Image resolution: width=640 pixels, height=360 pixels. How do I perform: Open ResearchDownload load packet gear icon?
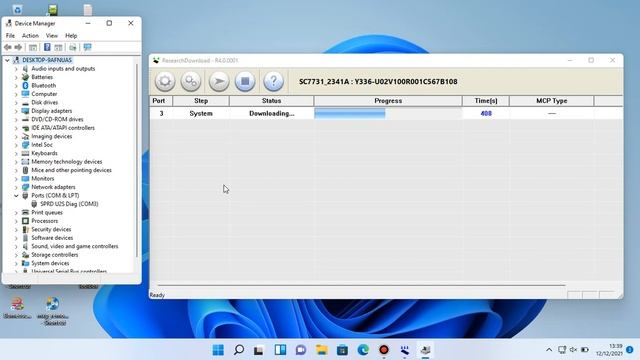[165, 81]
